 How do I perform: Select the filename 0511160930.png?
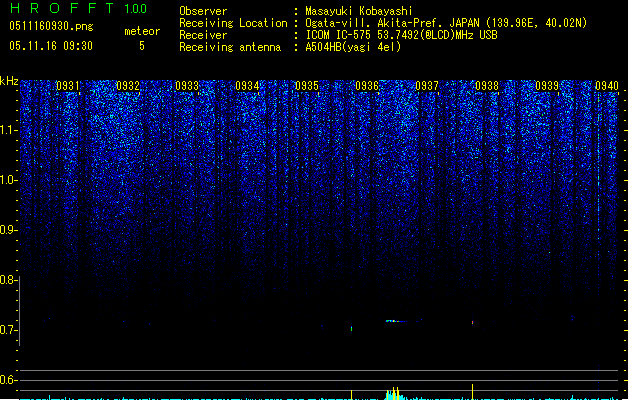click(51, 26)
